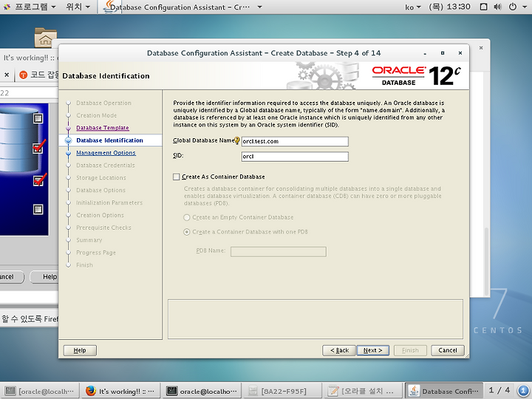
Task: Click the workspace switcher indicator 1 / 4
Action: (x=499, y=390)
